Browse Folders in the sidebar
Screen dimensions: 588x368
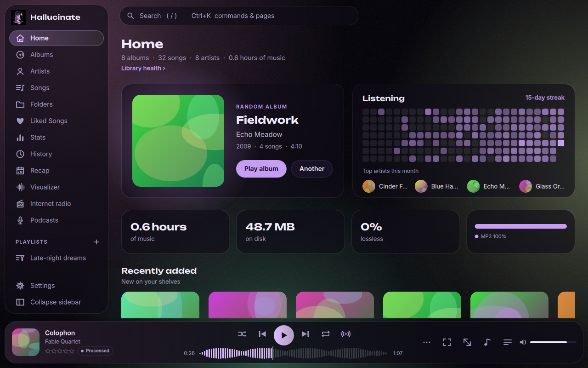57,104
